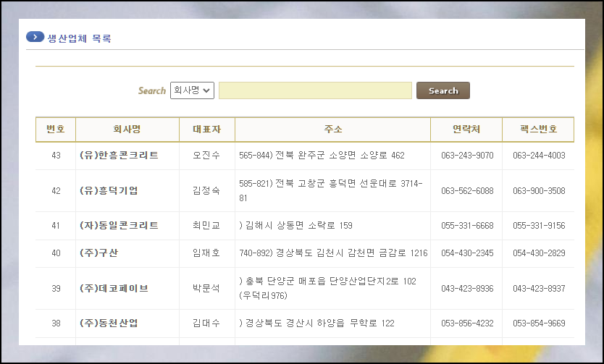Click phone number 063-562-6088

[467, 190]
